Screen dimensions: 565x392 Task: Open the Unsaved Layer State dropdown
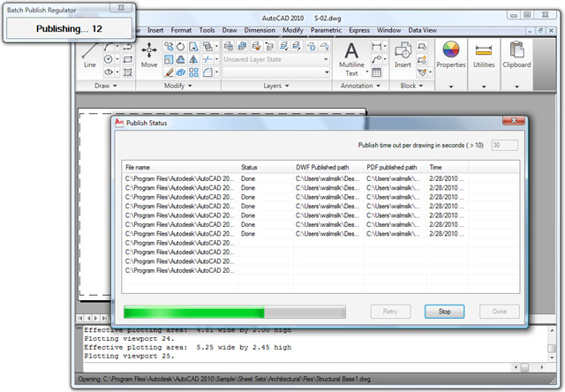click(275, 58)
